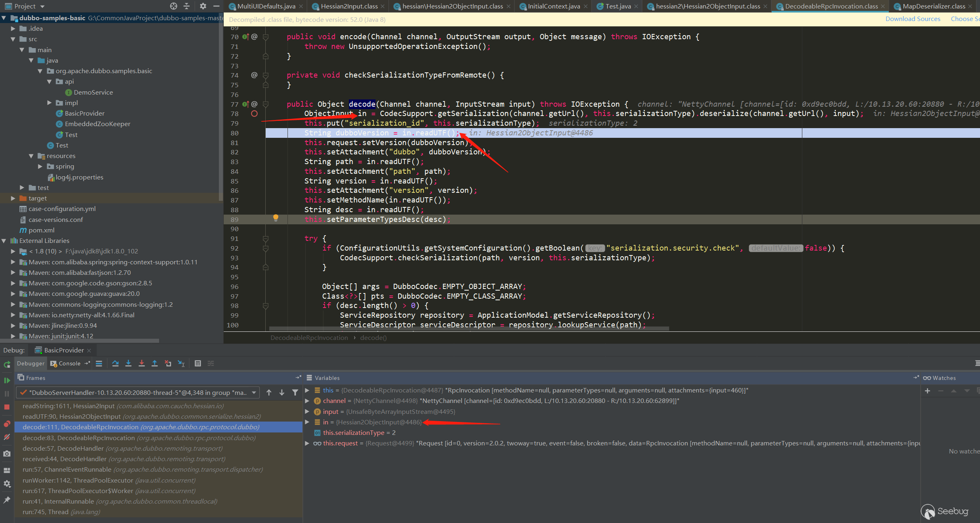Open View Breakpoints from the double red circles
This screenshot has height=523, width=980.
click(7, 424)
